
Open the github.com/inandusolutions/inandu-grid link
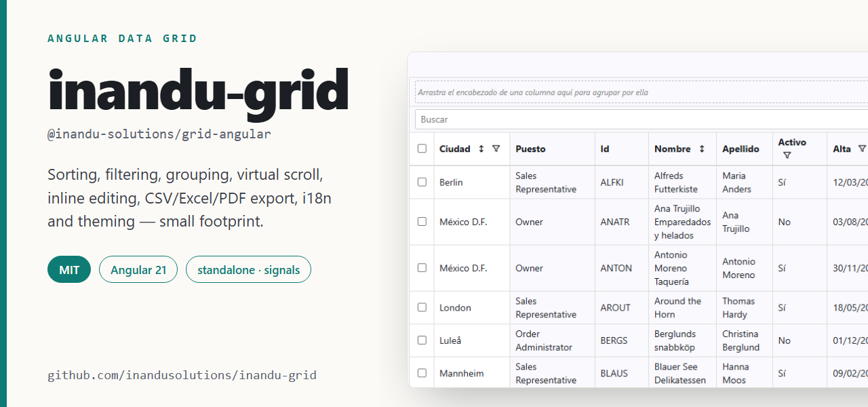(182, 375)
